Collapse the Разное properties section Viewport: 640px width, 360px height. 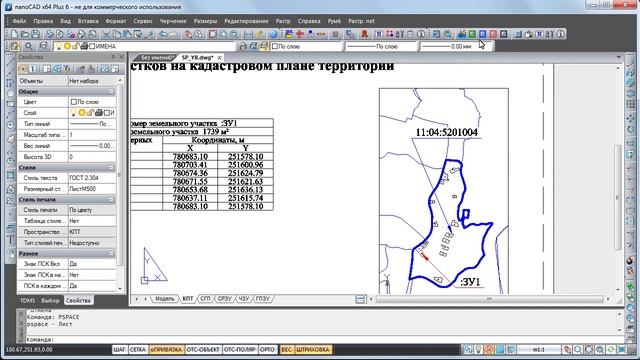click(x=111, y=253)
